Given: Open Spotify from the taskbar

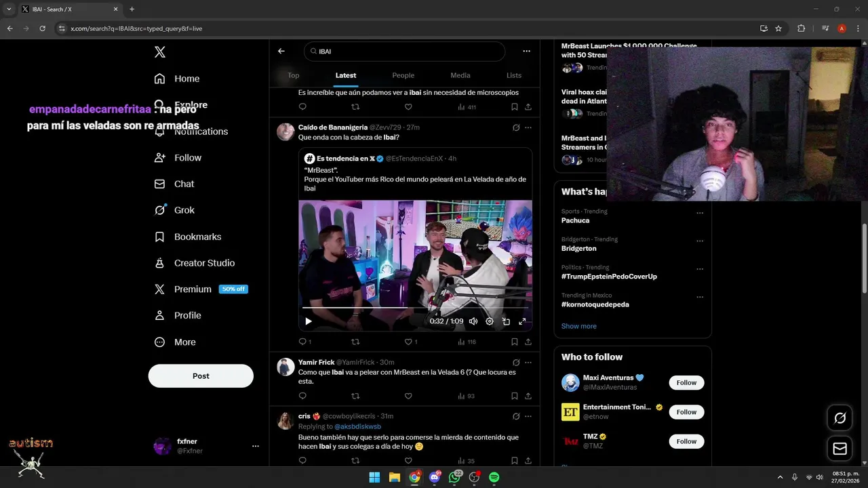Looking at the screenshot, I should coord(494,477).
